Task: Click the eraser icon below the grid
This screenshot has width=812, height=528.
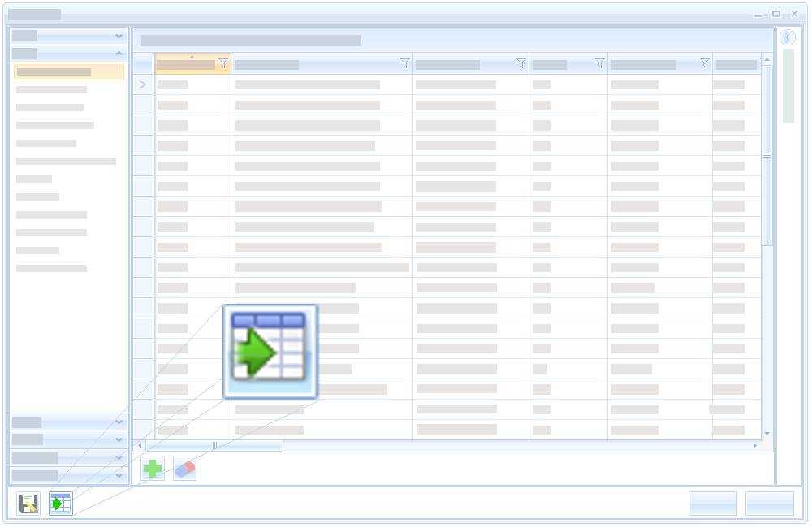Action: (x=185, y=469)
